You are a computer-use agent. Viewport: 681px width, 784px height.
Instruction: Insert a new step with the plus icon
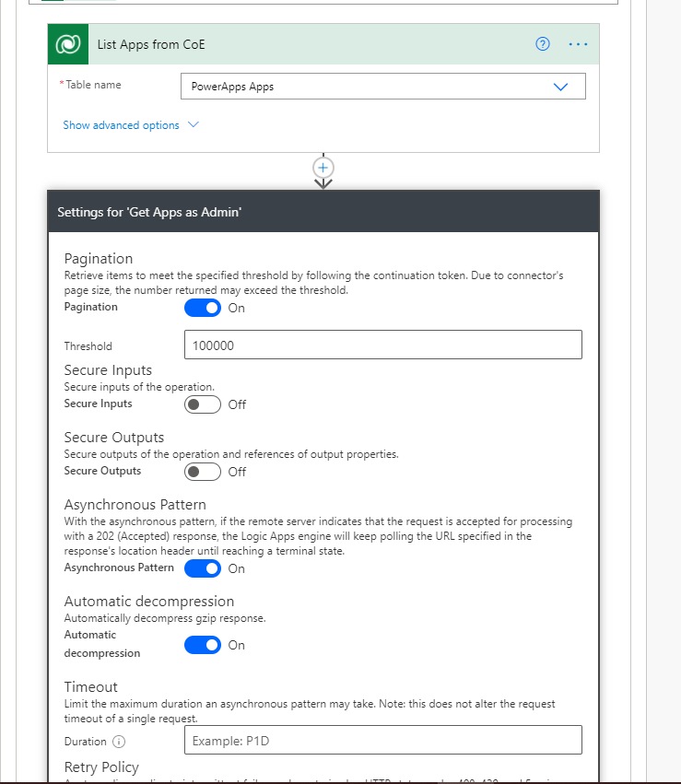tap(323, 168)
